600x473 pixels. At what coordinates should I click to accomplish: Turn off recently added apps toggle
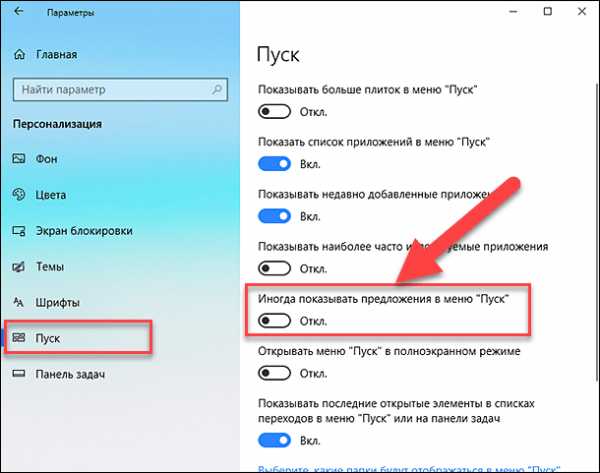tap(274, 216)
